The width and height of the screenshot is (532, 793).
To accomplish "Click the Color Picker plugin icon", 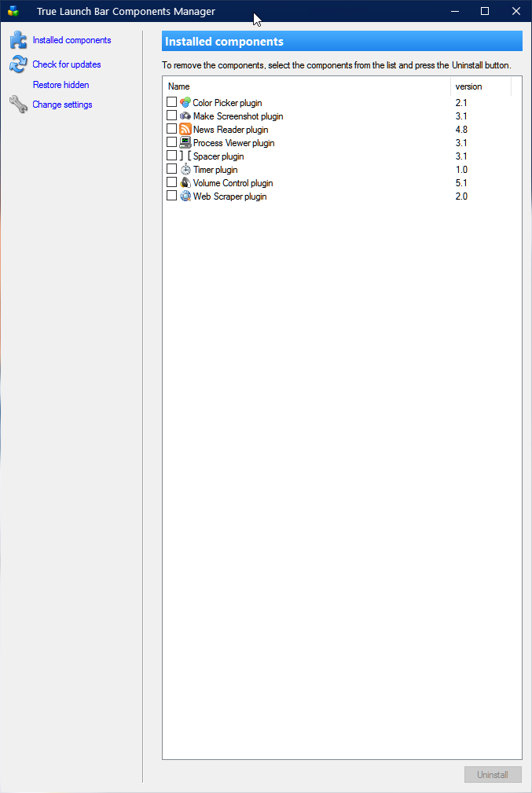I will 185,103.
